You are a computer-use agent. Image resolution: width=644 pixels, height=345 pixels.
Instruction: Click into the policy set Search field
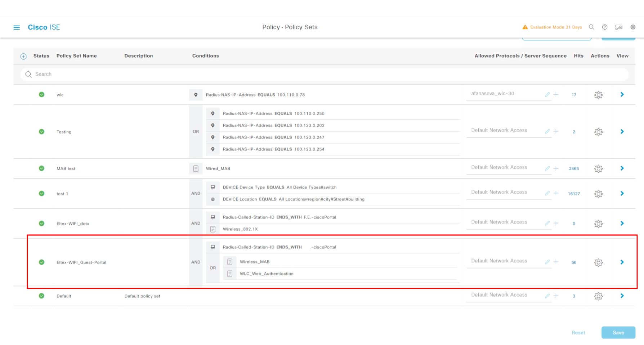(x=325, y=74)
